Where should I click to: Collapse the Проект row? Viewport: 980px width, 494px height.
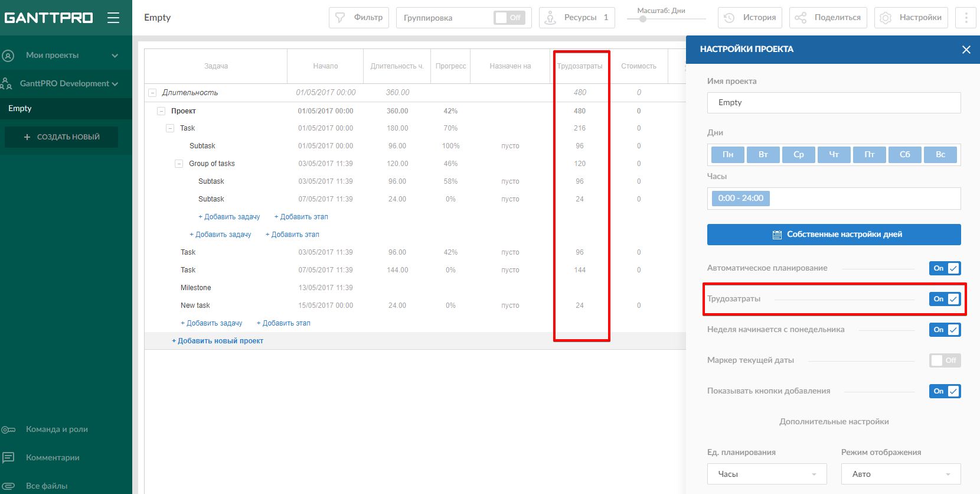pos(161,111)
